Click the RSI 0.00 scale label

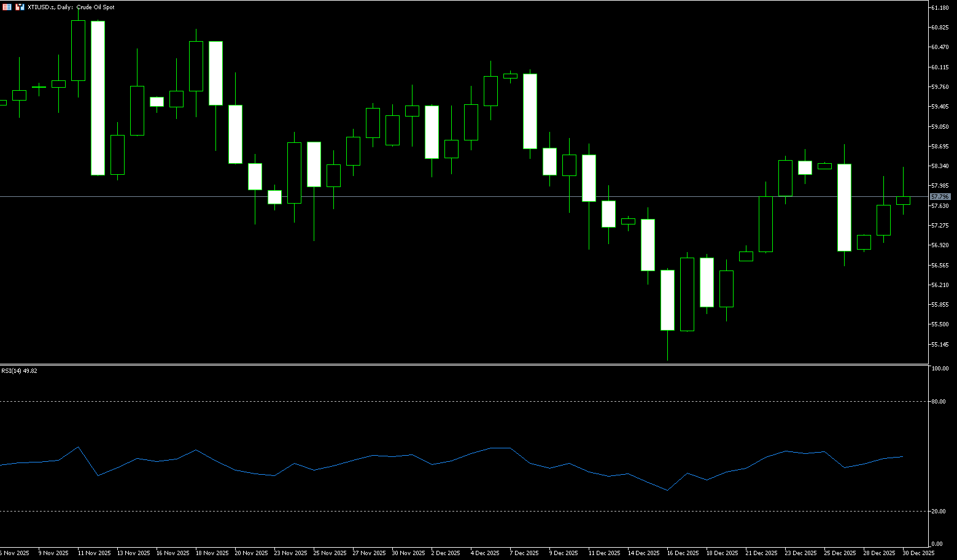point(937,544)
